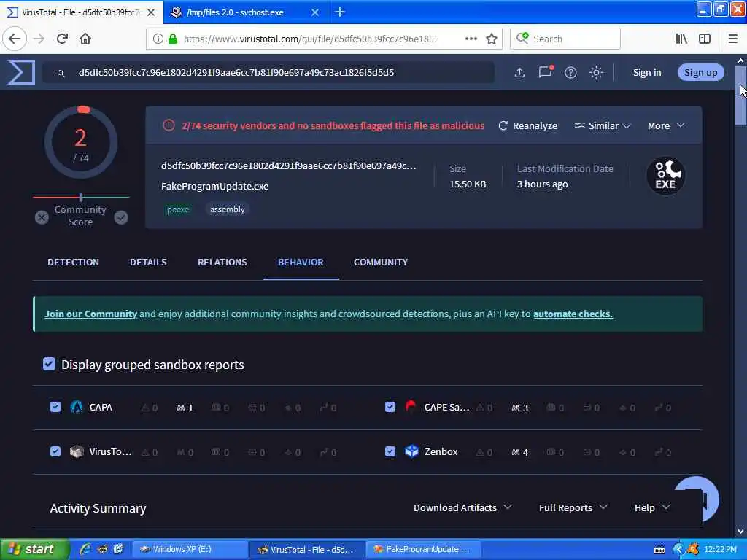Screen dimensions: 747x560
Task: Uncheck the CAPA sandbox checkbox
Action: (55, 407)
